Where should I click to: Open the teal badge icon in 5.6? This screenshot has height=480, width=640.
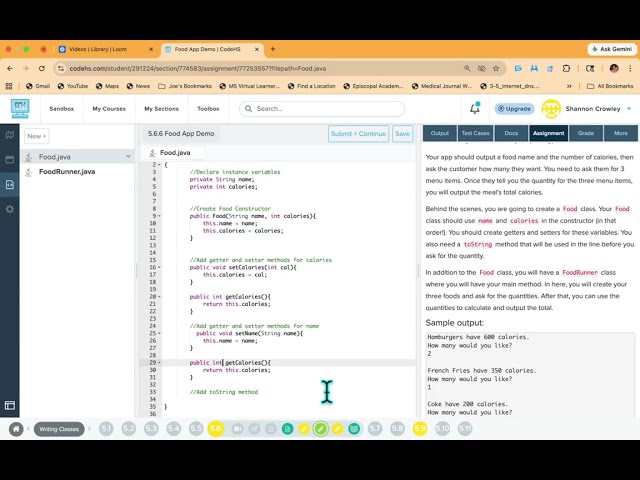click(x=354, y=429)
